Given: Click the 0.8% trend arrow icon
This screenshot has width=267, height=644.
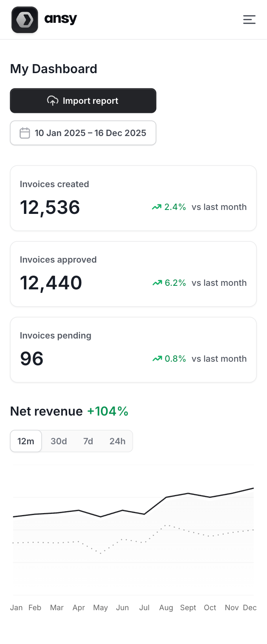Looking at the screenshot, I should (157, 359).
